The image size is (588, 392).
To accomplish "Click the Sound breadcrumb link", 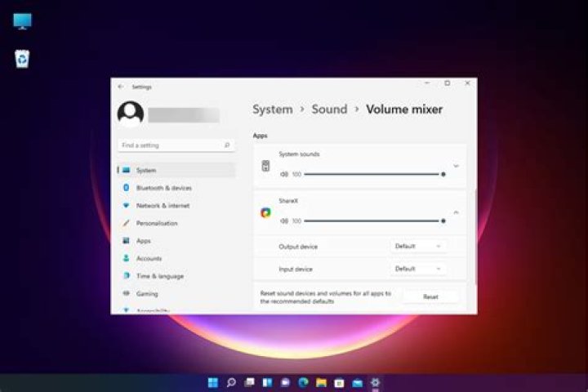I will [x=329, y=109].
